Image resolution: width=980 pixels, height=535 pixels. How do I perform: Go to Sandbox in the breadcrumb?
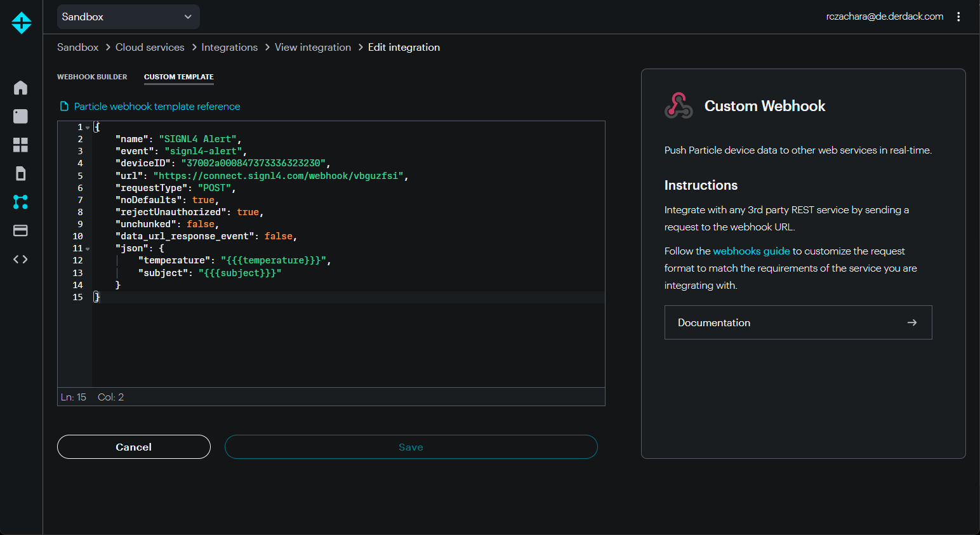click(x=77, y=47)
